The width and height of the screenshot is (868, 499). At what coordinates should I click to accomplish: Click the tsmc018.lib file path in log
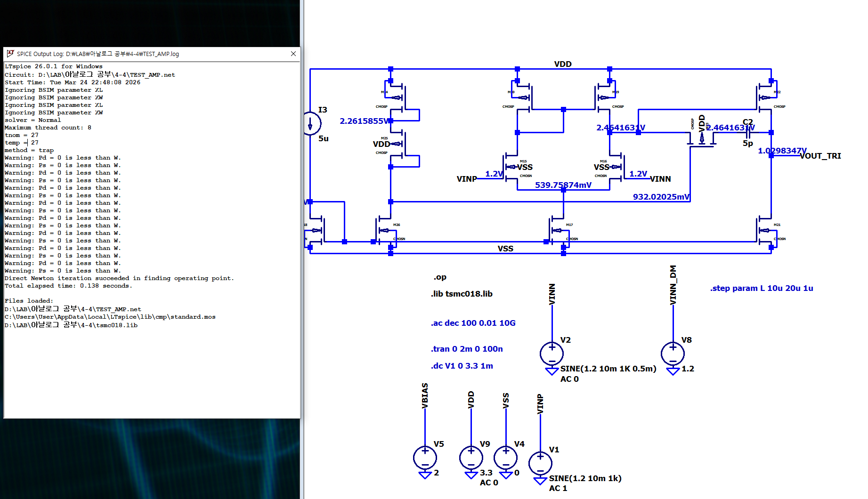[71, 325]
